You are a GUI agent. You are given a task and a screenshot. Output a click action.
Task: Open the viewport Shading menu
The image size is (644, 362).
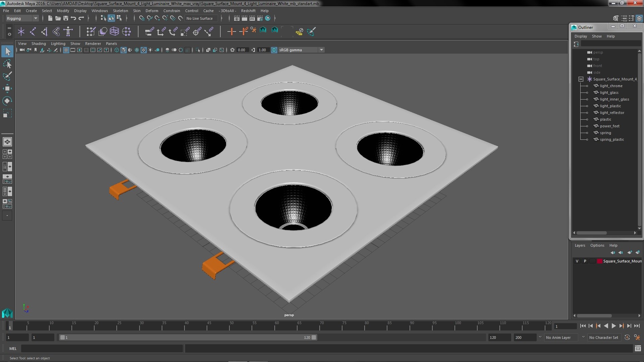pyautogui.click(x=39, y=44)
